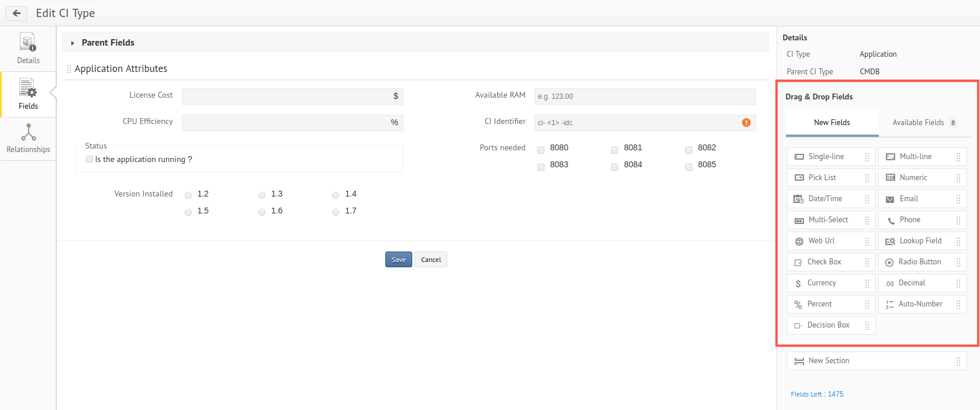The width and height of the screenshot is (980, 410).
Task: Select the Multi-Select field icon
Action: point(799,220)
